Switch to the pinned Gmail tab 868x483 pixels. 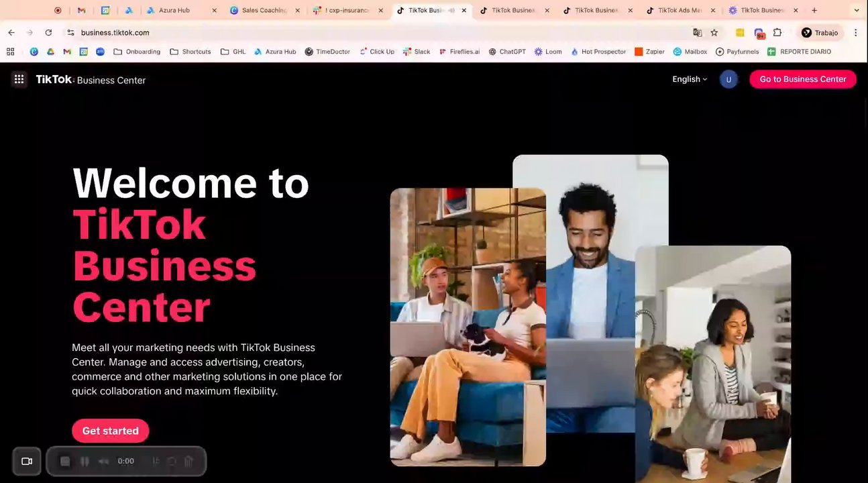pos(81,10)
